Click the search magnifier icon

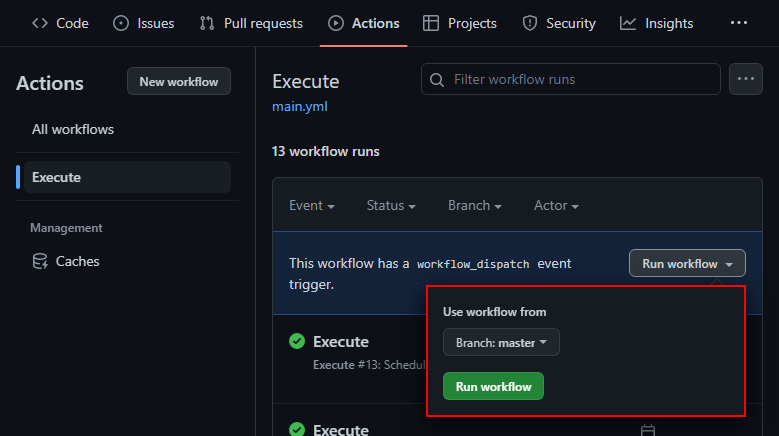pyautogui.click(x=437, y=80)
